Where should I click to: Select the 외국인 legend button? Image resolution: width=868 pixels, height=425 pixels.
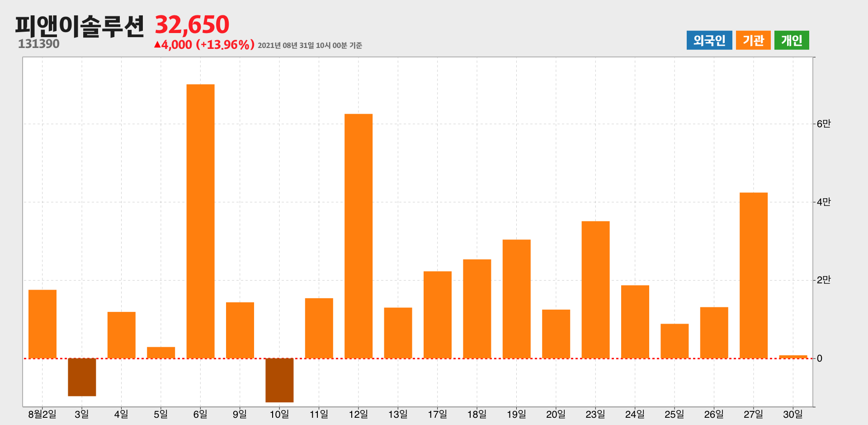[709, 40]
